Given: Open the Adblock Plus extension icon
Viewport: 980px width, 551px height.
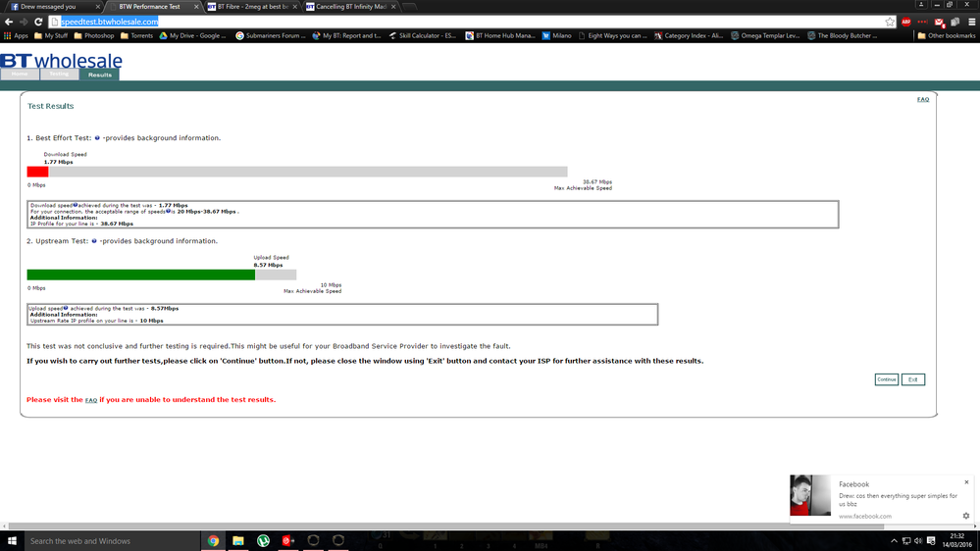Looking at the screenshot, I should tap(906, 22).
